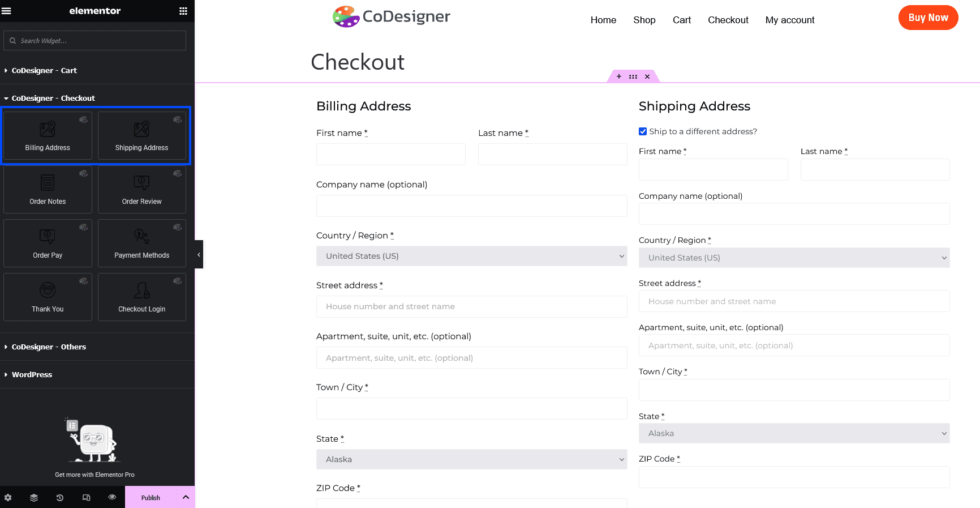Viewport: 980px width, 508px height.
Task: Expand the publish options arrow
Action: pos(186,497)
